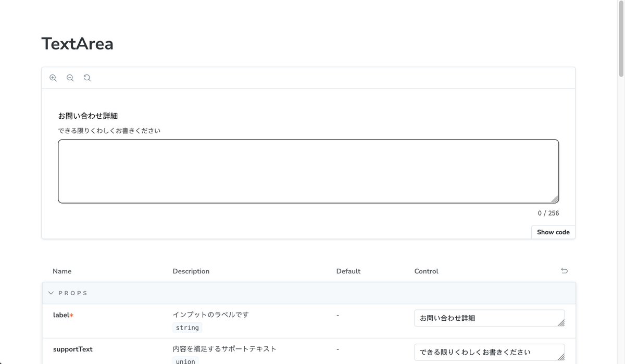The width and height of the screenshot is (625, 364).
Task: Click the zoom-out magnifier icon
Action: pyautogui.click(x=70, y=77)
